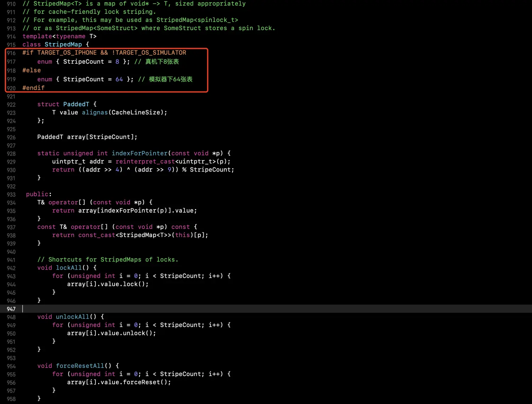This screenshot has height=404, width=532.
Task: Click line number 933 in the gutter
Action: click(x=11, y=195)
